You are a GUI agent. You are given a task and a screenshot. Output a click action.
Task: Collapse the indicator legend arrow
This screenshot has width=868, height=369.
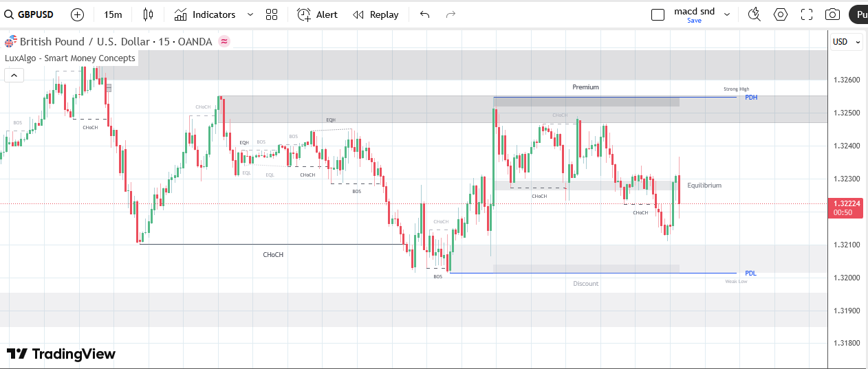(14, 76)
